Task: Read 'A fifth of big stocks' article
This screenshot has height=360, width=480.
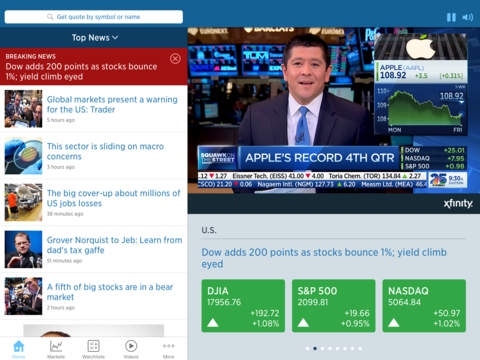Action: 110,292
